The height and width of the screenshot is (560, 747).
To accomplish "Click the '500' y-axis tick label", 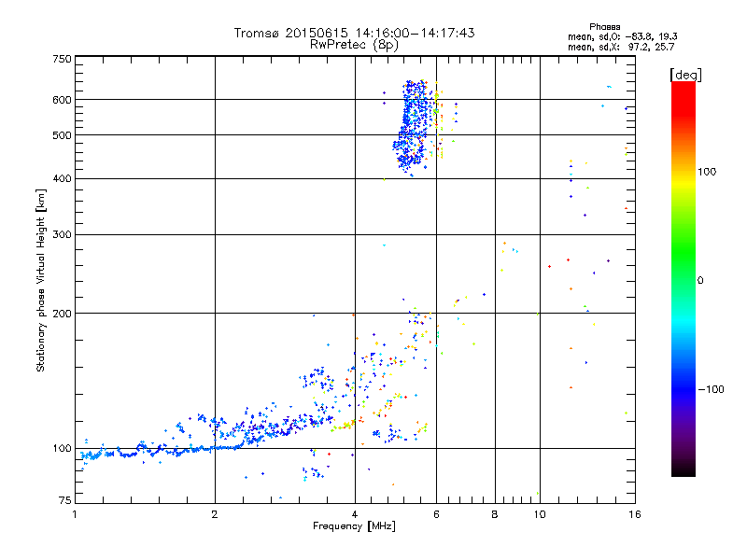I will coord(62,135).
